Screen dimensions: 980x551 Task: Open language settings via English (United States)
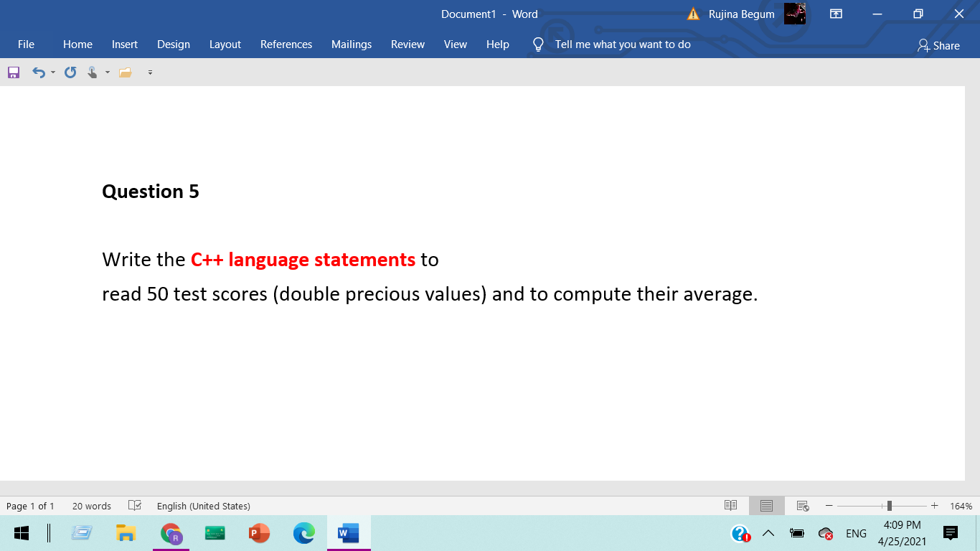203,506
